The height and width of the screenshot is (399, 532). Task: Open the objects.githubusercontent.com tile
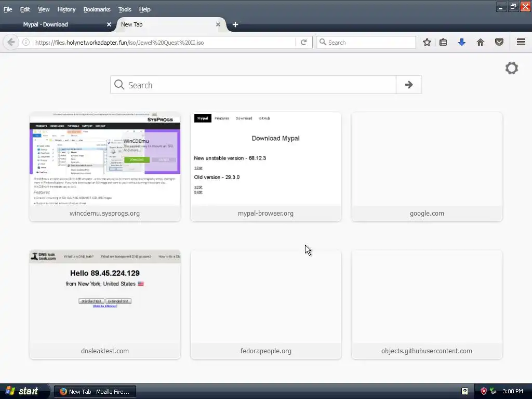pyautogui.click(x=427, y=304)
